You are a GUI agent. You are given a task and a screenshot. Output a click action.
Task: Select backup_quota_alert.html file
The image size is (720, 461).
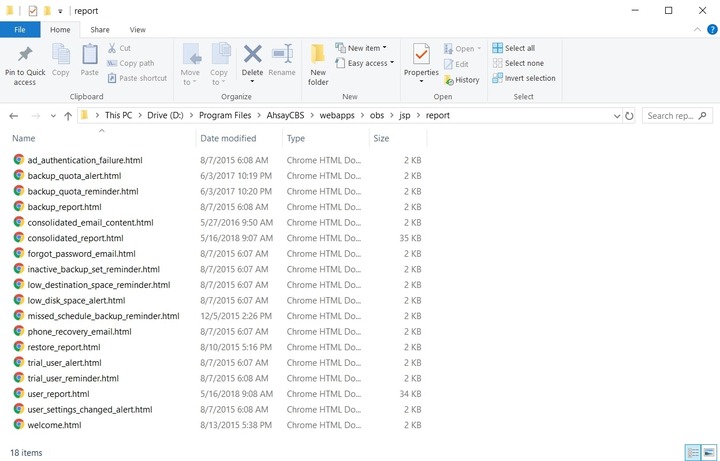pos(74,176)
